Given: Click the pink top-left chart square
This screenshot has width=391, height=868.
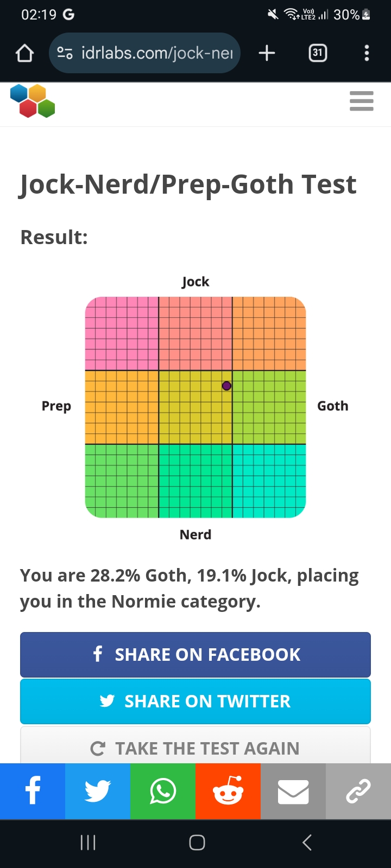Looking at the screenshot, I should click(x=122, y=334).
